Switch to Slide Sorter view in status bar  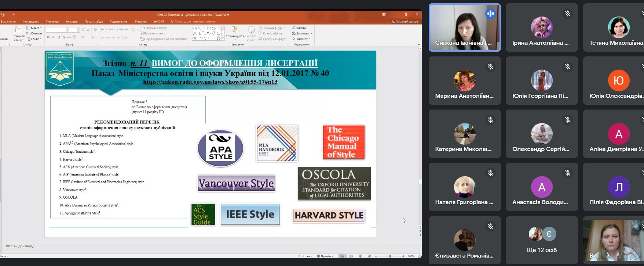tap(351, 256)
